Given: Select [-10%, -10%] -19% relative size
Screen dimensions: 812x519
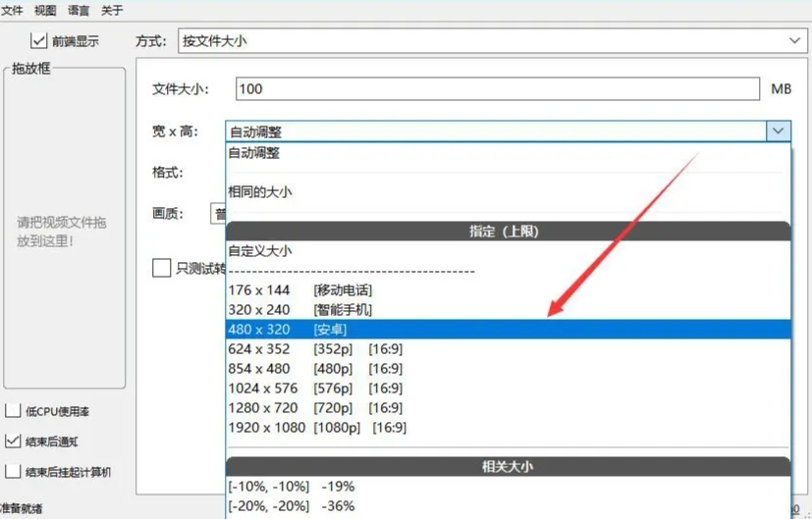Looking at the screenshot, I should [x=509, y=487].
